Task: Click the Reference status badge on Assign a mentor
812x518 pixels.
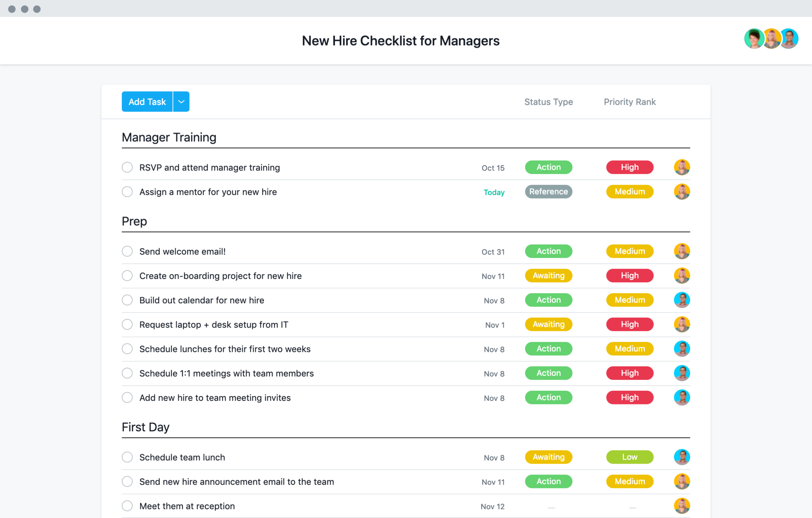Action: pos(547,192)
